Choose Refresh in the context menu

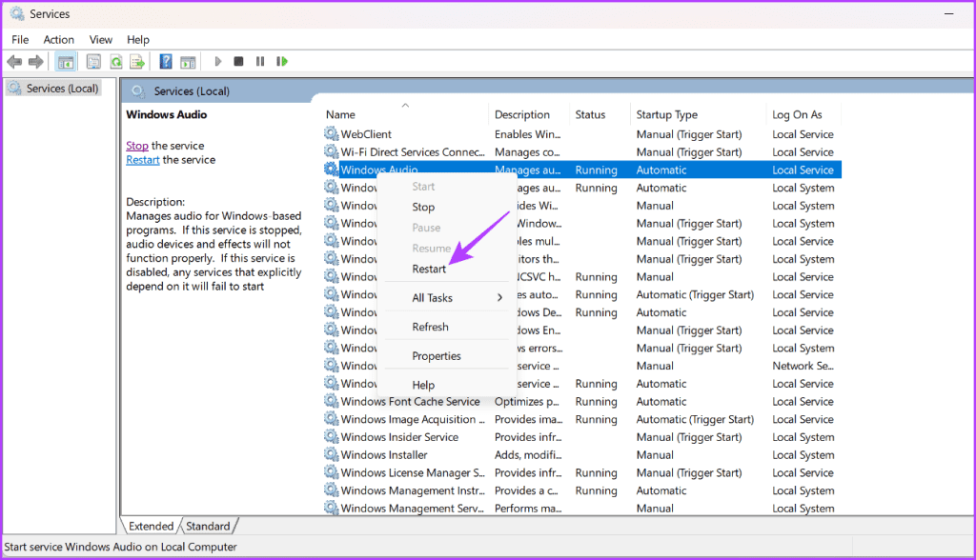pos(430,327)
